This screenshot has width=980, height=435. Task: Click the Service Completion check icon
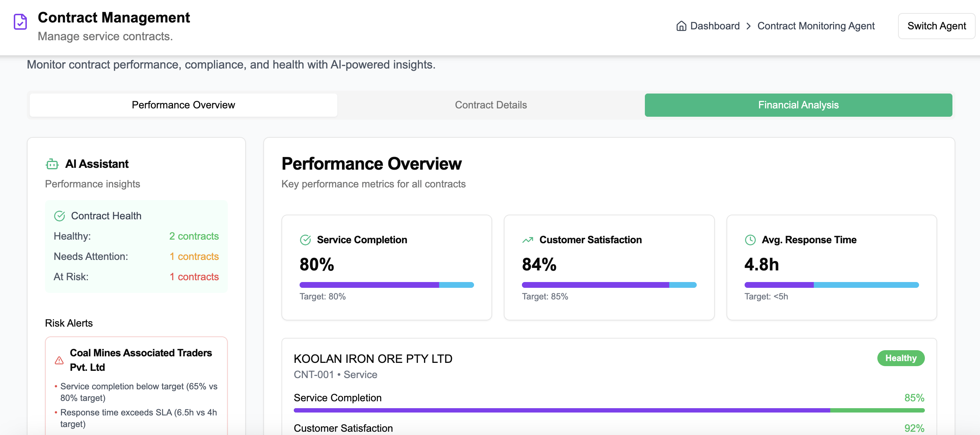(305, 240)
